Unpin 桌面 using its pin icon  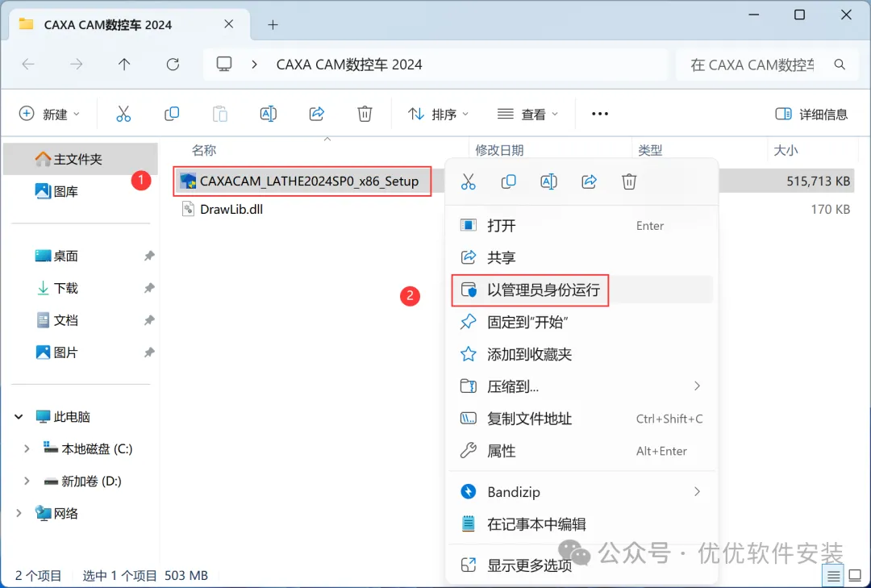pos(149,256)
